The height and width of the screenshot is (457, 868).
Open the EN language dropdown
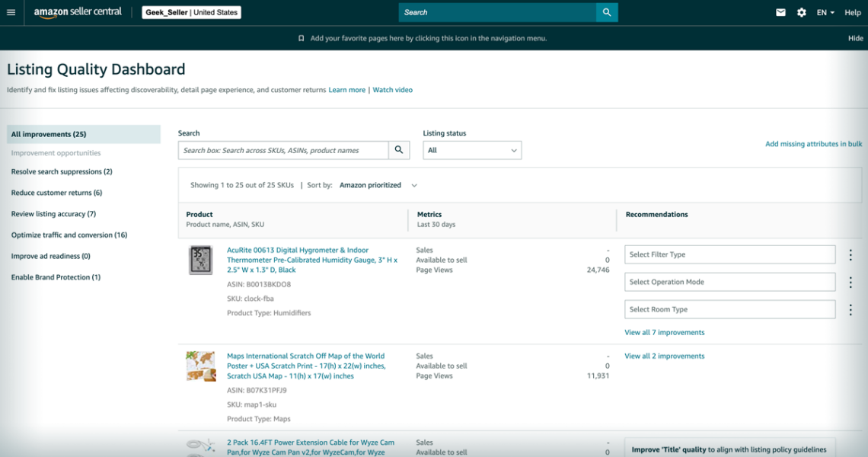pyautogui.click(x=824, y=12)
